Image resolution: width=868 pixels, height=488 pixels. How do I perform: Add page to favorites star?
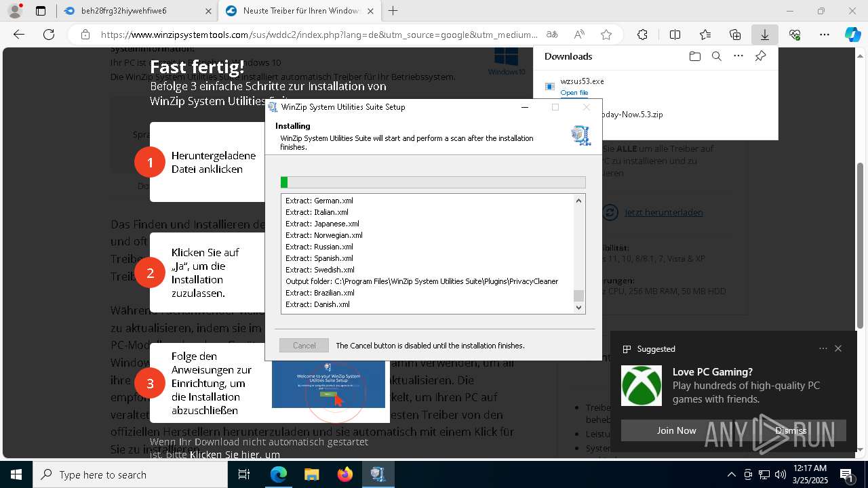tap(606, 35)
